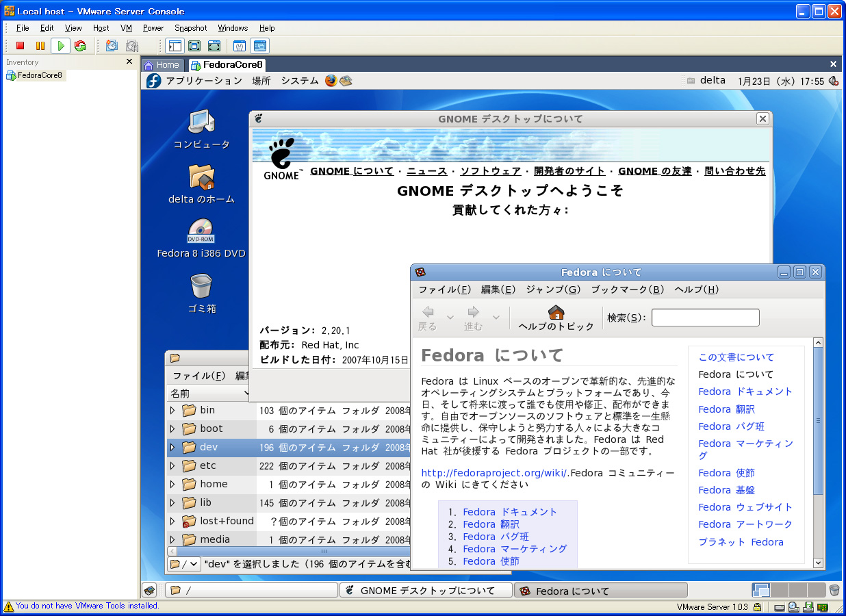Click the show desktop button in bottom panel
This screenshot has height=616, width=846.
[149, 590]
